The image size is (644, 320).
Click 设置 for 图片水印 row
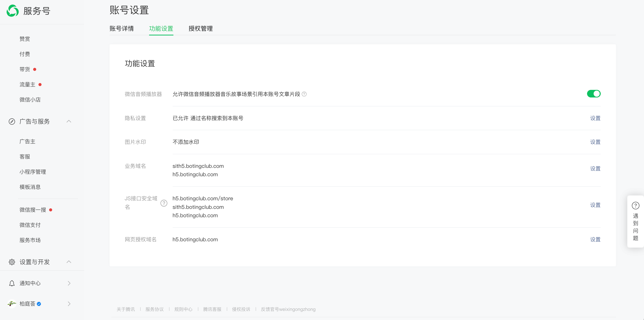click(x=595, y=142)
